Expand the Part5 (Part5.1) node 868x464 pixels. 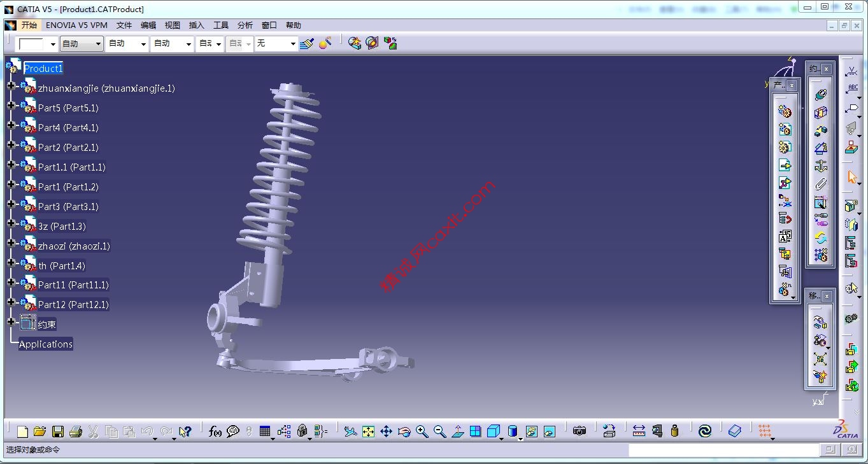click(x=11, y=105)
